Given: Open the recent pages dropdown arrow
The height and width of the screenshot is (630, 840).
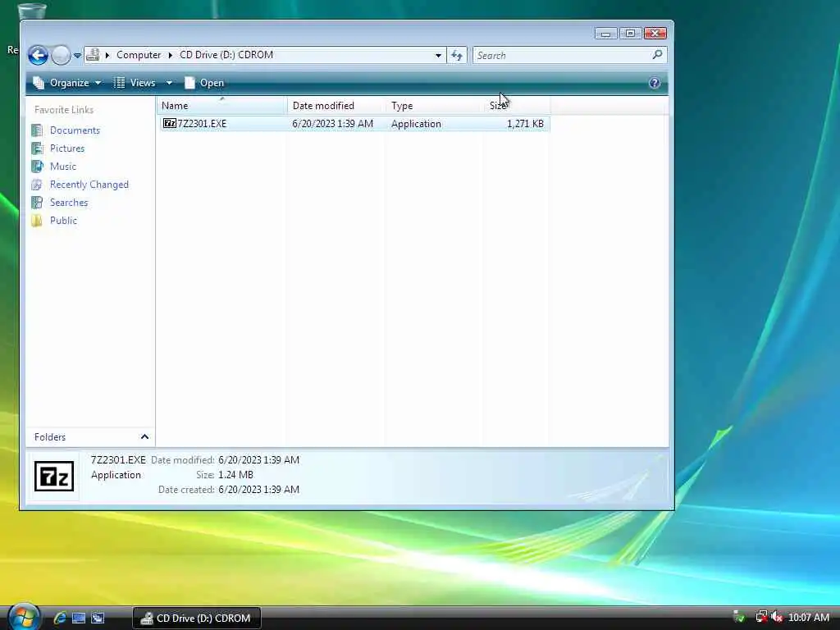Looking at the screenshot, I should 77,55.
